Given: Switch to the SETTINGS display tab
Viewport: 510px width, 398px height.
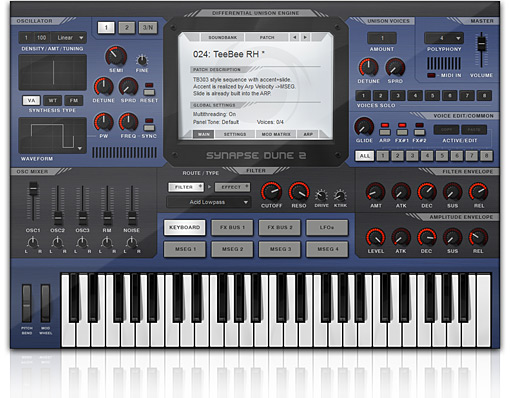Looking at the screenshot, I should 235,134.
